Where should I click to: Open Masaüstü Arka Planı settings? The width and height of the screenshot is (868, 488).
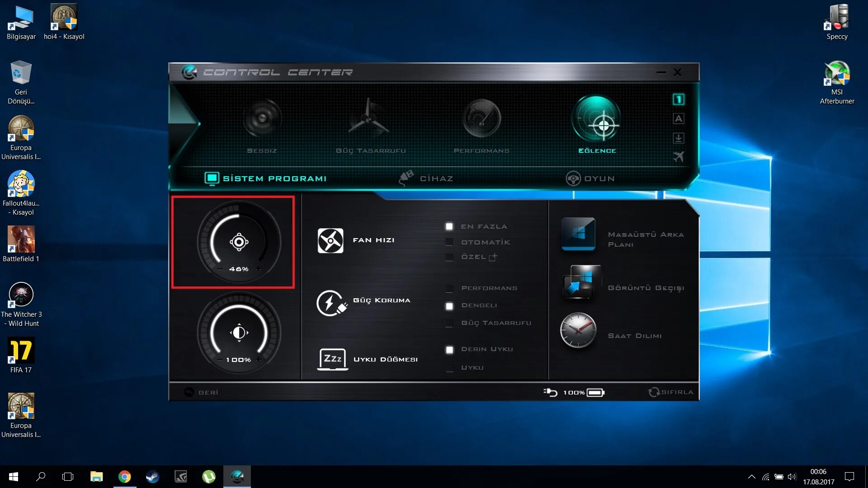coord(623,238)
